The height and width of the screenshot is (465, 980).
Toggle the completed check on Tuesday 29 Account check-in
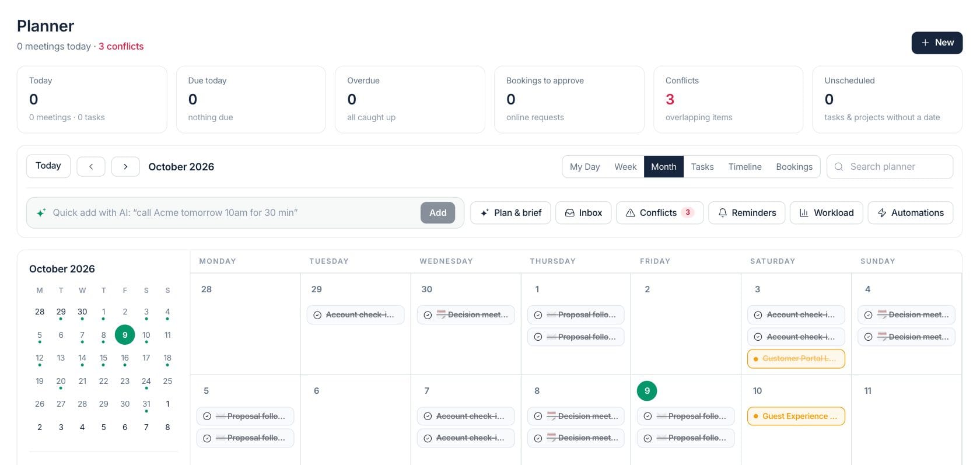pos(317,315)
